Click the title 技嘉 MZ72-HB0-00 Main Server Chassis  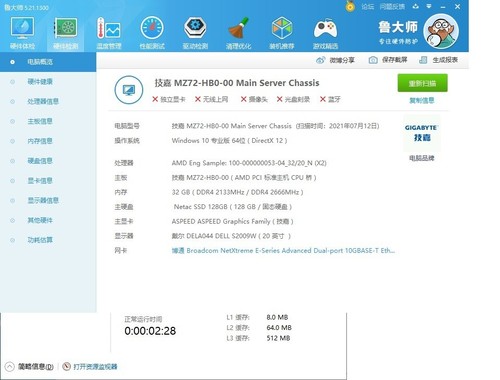tap(237, 83)
